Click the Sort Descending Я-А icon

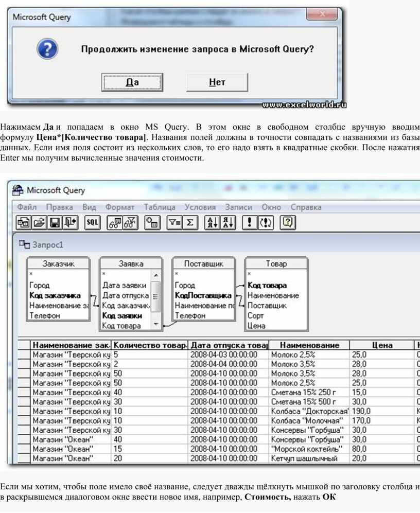228,223
